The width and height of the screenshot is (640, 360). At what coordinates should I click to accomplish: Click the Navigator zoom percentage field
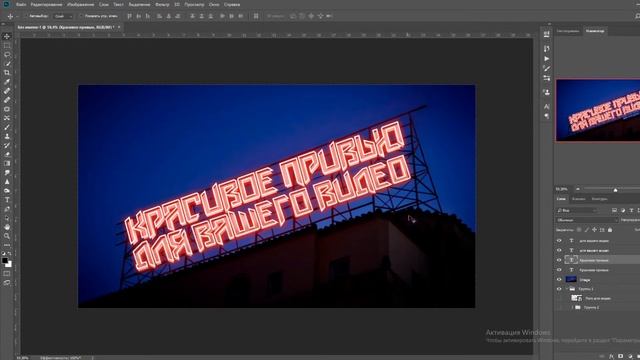562,189
